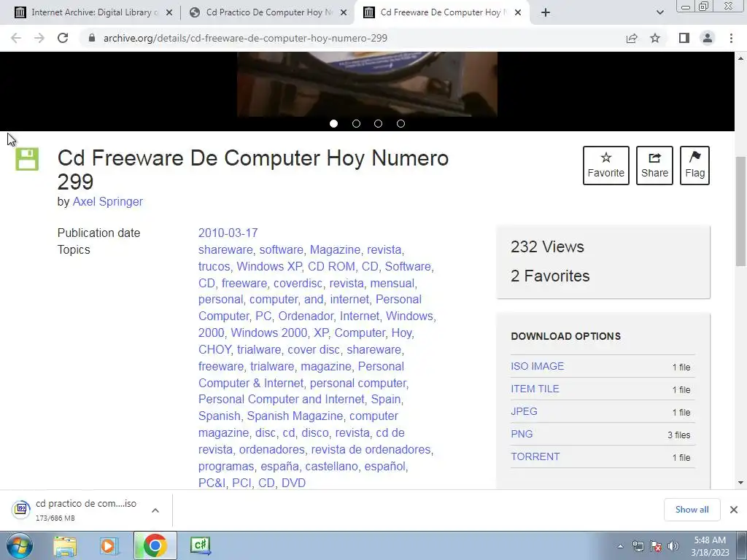Click Show all downloads
Screen dimensions: 747x560
[x=692, y=510]
